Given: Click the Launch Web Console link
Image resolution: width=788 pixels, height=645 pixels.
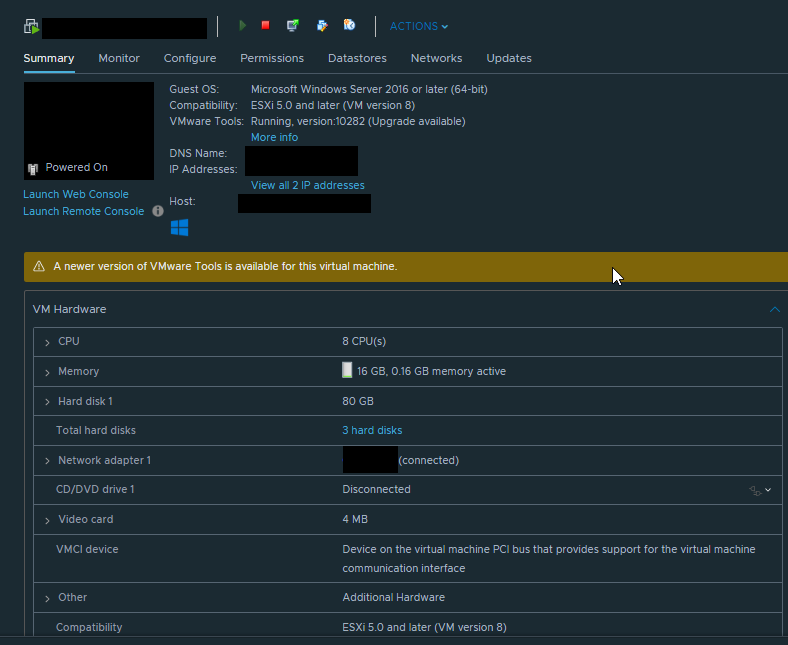Looking at the screenshot, I should point(76,194).
